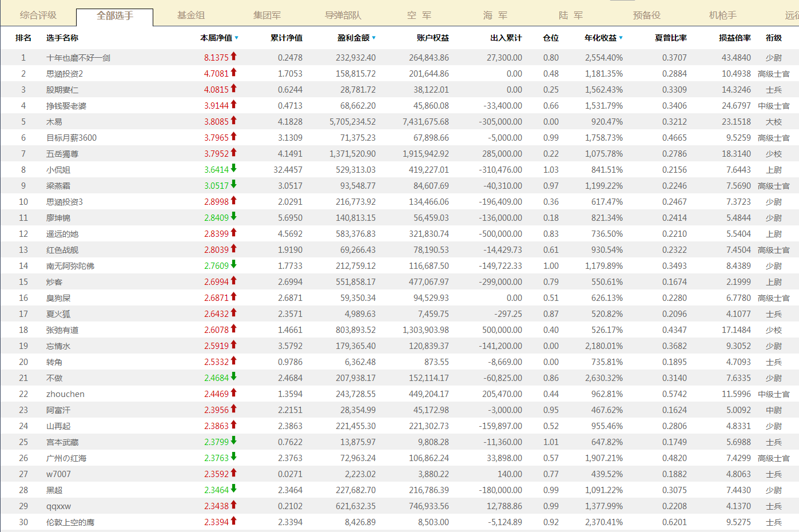This screenshot has width=799, height=532.
Task: Click green down arrow for 廖坤锦
Action: pos(234,216)
